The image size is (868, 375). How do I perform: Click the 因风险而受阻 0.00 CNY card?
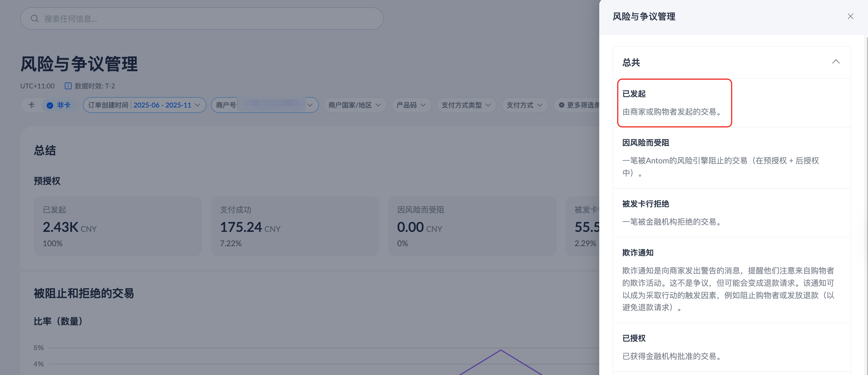(x=472, y=226)
